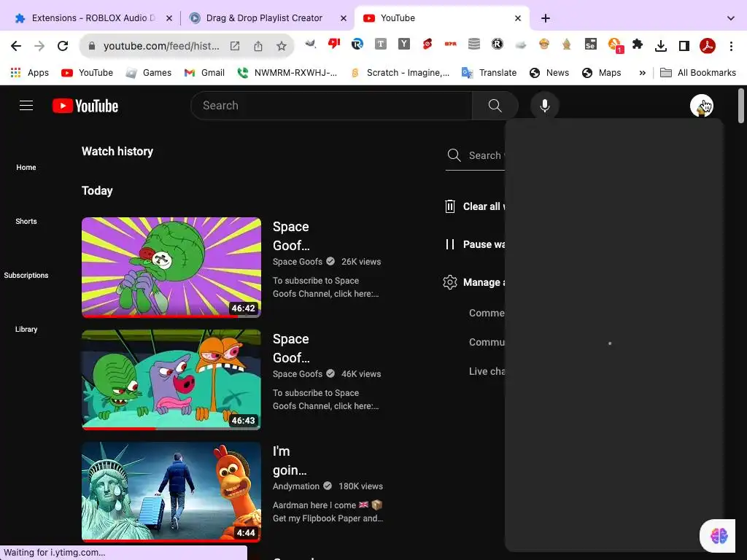
Task: Click the search watch history magnifier
Action: pos(454,155)
